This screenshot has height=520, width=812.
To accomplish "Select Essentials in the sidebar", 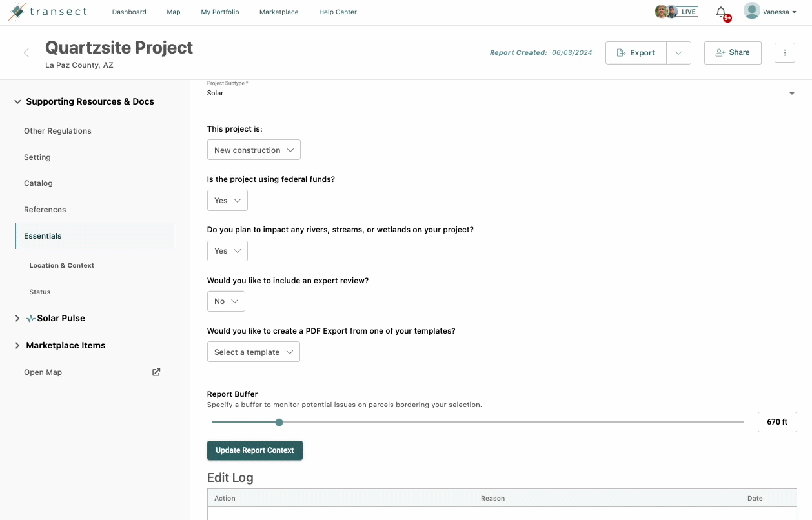I will pyautogui.click(x=43, y=235).
